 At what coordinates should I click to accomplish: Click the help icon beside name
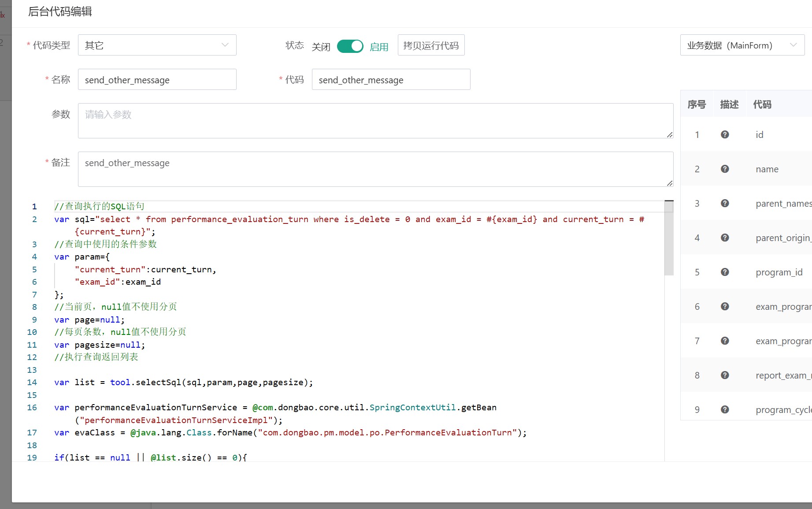[725, 169]
